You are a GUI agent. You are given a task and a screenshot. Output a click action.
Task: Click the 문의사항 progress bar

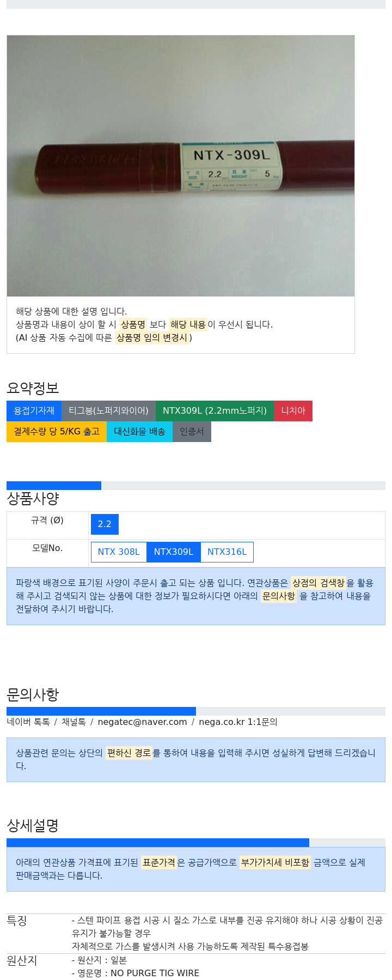point(101,711)
